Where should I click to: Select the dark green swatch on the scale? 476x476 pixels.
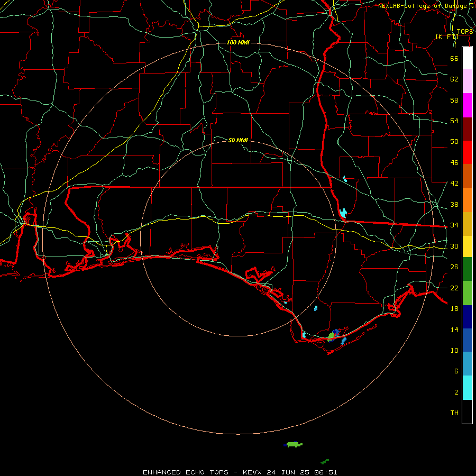(x=467, y=269)
